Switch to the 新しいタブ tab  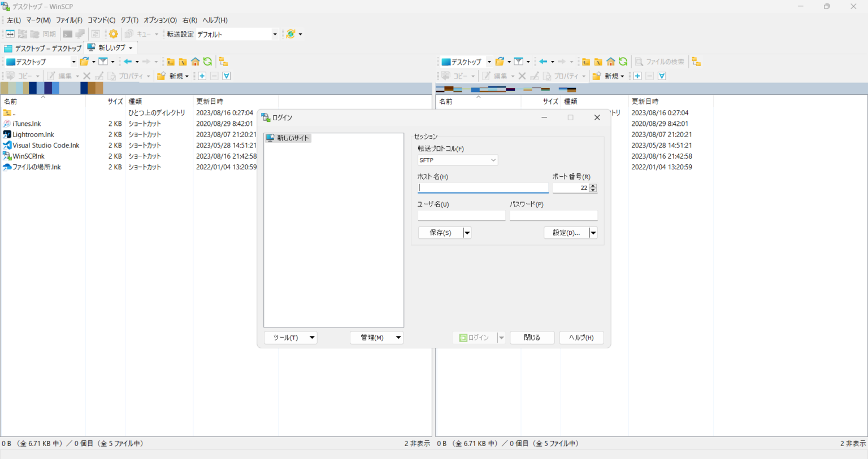111,48
